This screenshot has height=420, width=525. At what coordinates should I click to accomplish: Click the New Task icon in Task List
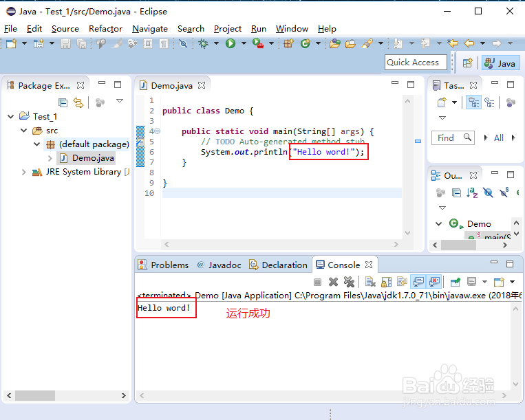coord(442,102)
